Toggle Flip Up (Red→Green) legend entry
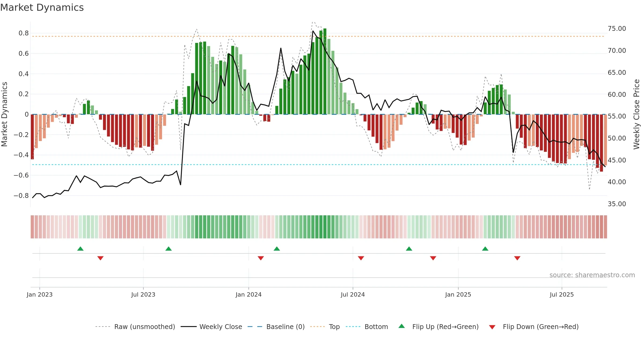Viewport: 644px width, 362px height. (438, 327)
